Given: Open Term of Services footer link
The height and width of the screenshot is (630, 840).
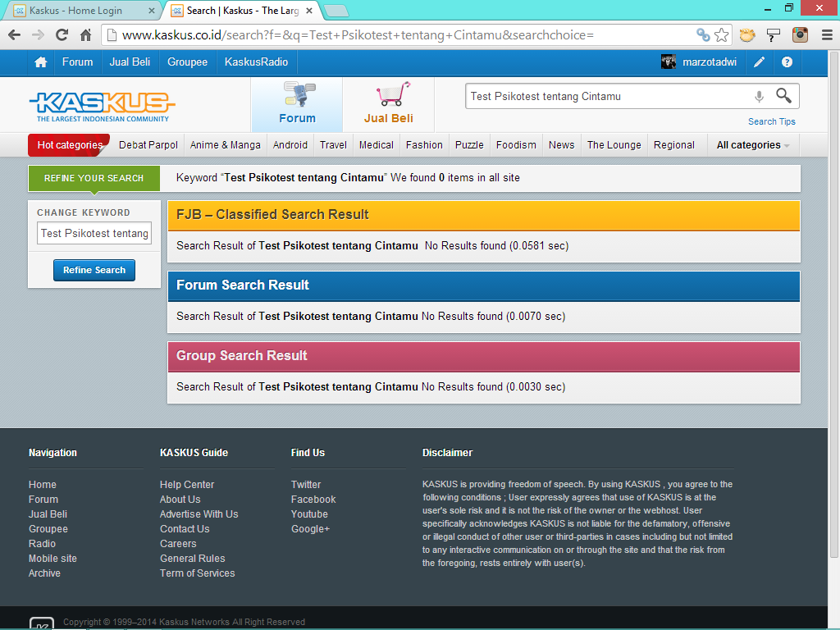Looking at the screenshot, I should tap(197, 573).
